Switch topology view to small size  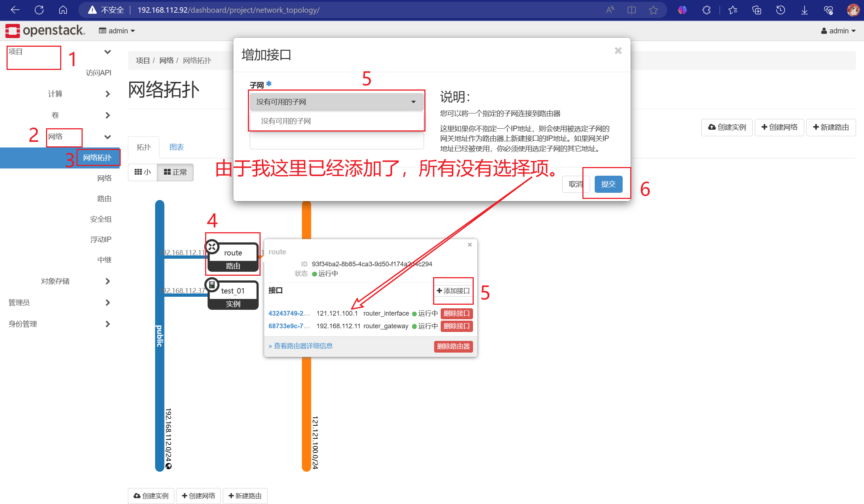pos(142,172)
